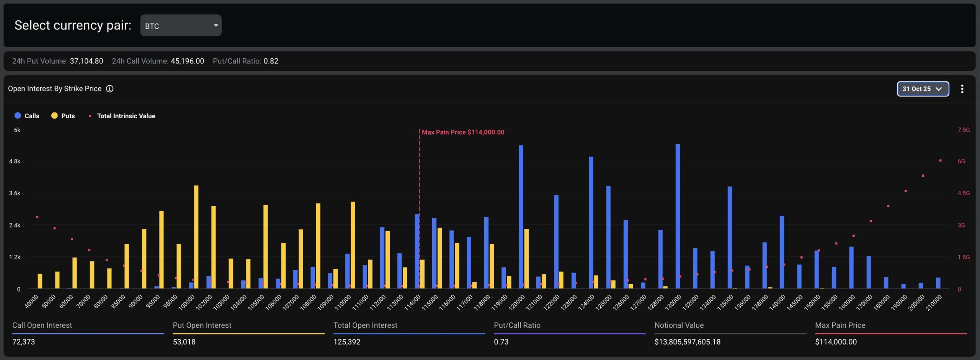Click the blue Calls legend dot
Image resolution: width=980 pixels, height=360 pixels.
point(18,116)
